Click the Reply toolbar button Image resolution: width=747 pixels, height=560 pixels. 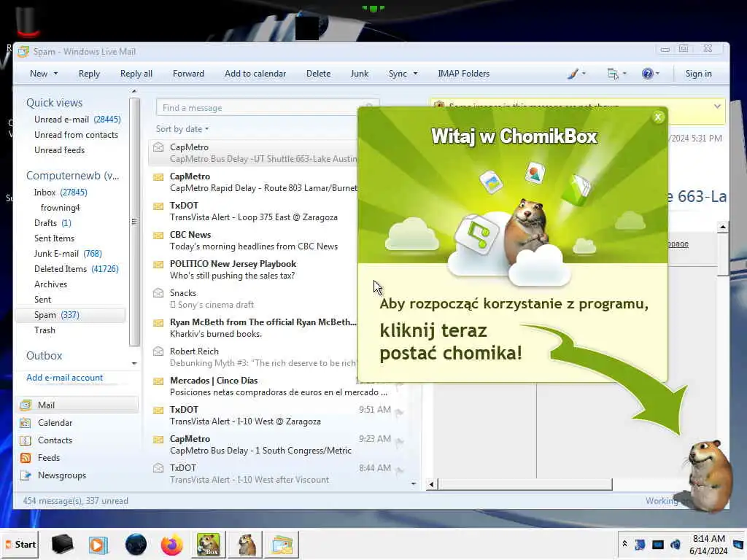[x=89, y=74]
